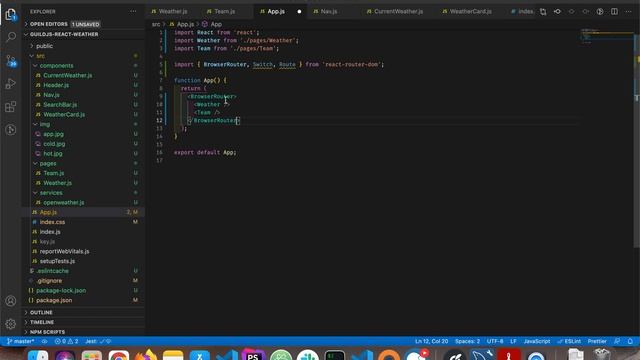640x360 pixels.
Task: Open the editor More Actions ellipsis
Action: coord(628,12)
